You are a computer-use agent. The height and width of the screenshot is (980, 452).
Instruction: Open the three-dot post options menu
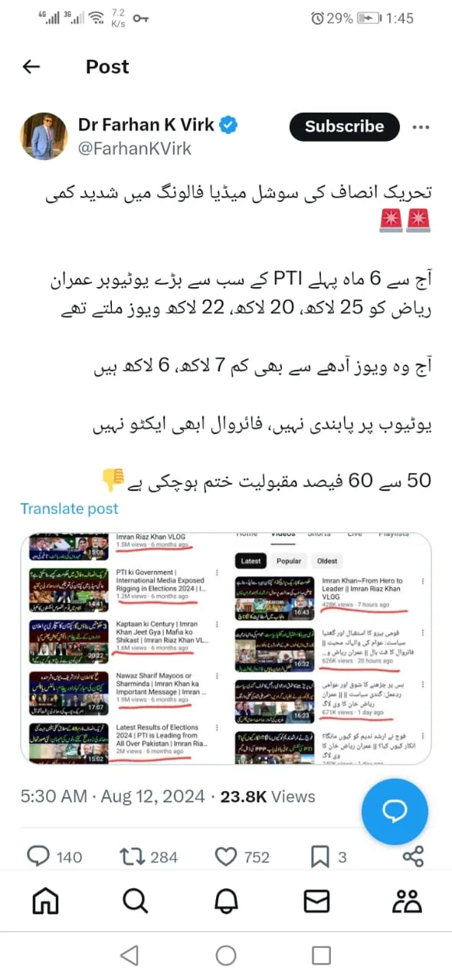421,127
